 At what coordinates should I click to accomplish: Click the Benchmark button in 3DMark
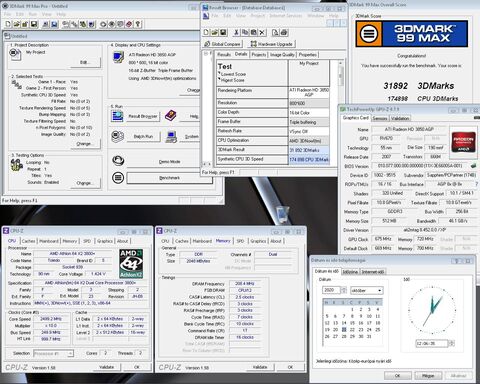[x=169, y=178]
